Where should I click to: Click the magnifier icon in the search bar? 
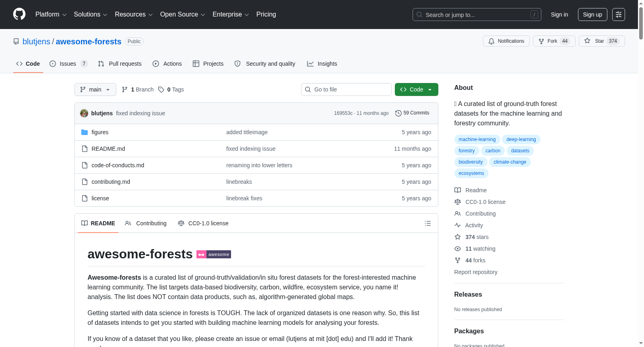tap(419, 15)
